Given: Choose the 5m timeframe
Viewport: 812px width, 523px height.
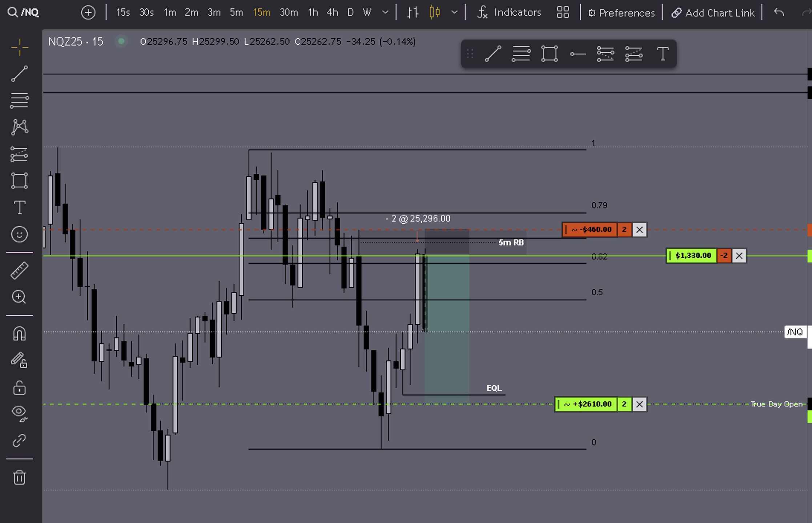Looking at the screenshot, I should point(236,13).
